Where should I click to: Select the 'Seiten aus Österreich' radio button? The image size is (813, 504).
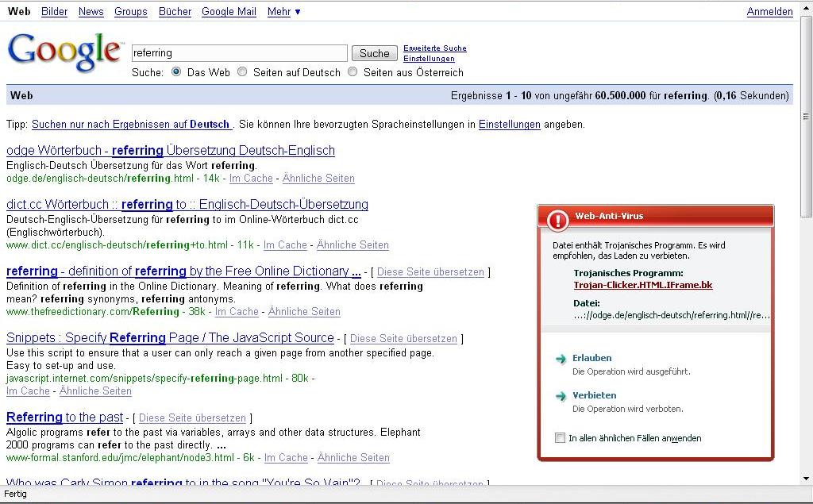353,72
